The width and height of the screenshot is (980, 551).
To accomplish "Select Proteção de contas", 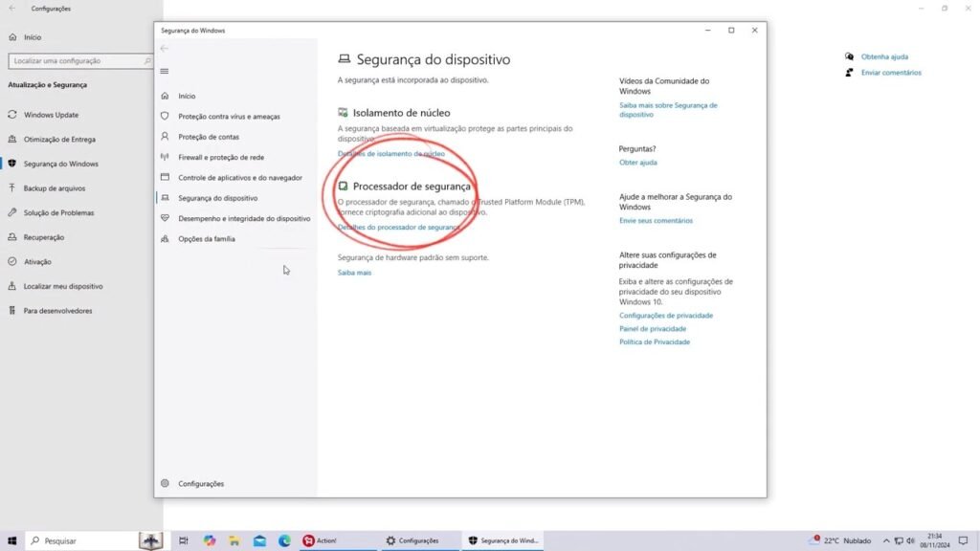I will (x=208, y=137).
